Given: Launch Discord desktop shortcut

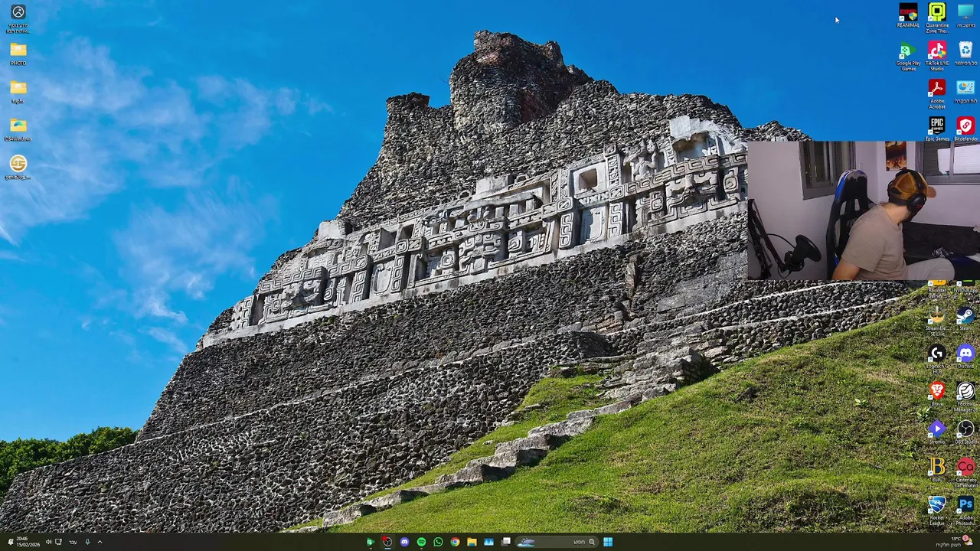Looking at the screenshot, I should [x=965, y=356].
